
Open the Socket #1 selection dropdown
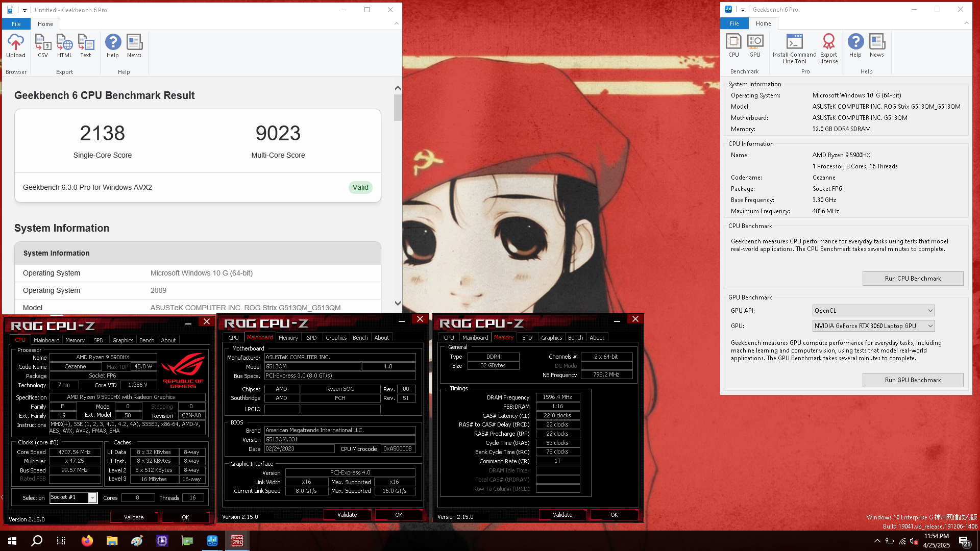pos(73,497)
